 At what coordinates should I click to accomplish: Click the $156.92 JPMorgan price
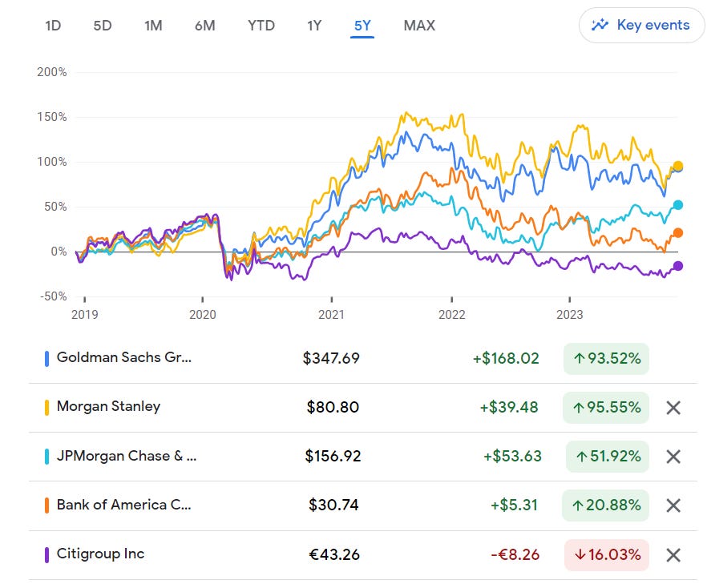point(333,456)
